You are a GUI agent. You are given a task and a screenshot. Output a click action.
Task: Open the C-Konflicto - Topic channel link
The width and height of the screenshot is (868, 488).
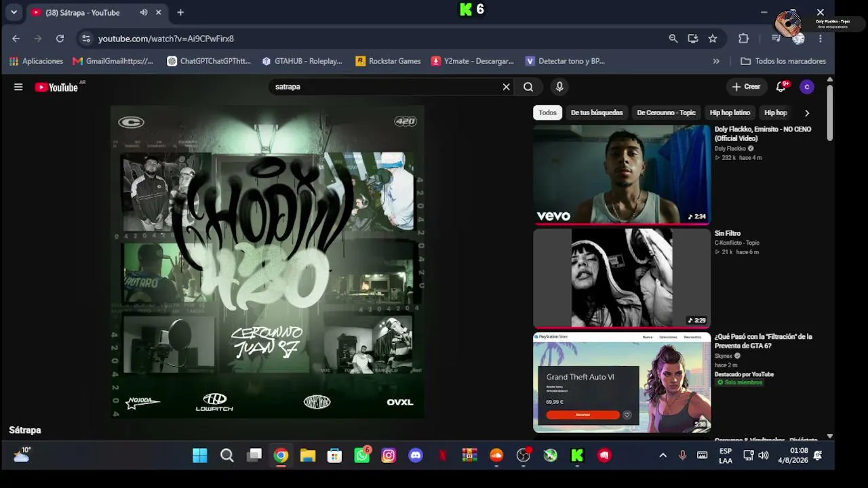(736, 243)
